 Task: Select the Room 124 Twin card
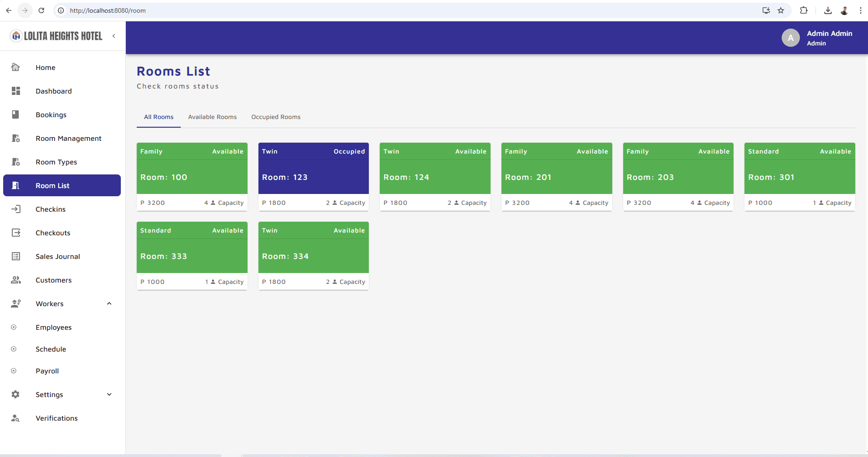point(435,177)
